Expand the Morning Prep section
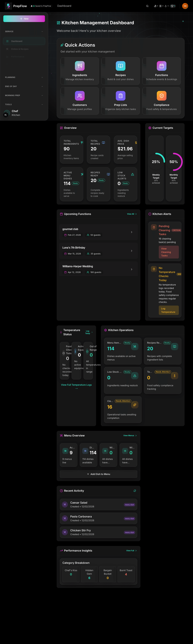Viewport: 193px width, 644px height. coord(24,95)
